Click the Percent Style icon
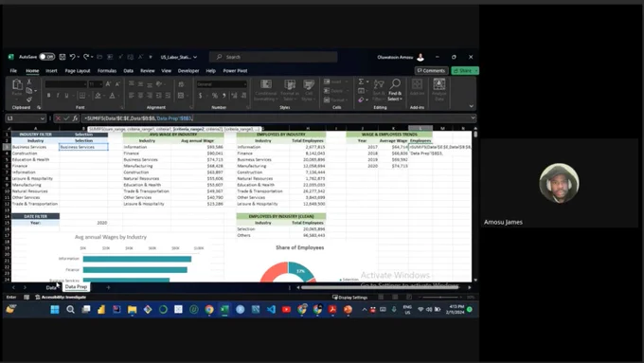Image resolution: width=644 pixels, height=363 pixels. coord(214,96)
